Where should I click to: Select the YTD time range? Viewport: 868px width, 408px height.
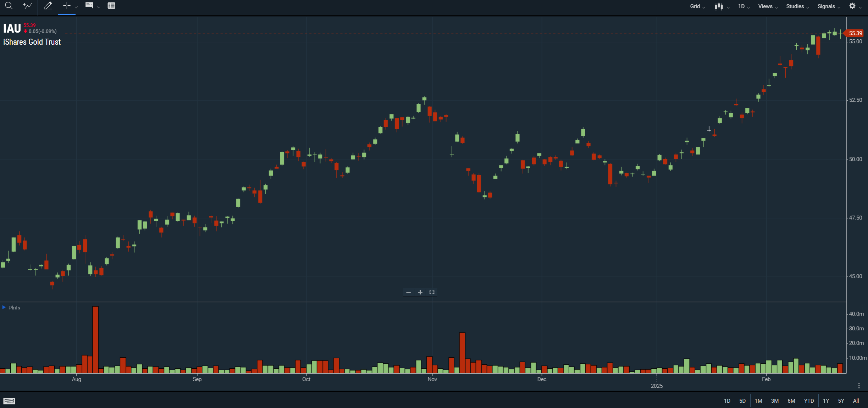[809, 401]
